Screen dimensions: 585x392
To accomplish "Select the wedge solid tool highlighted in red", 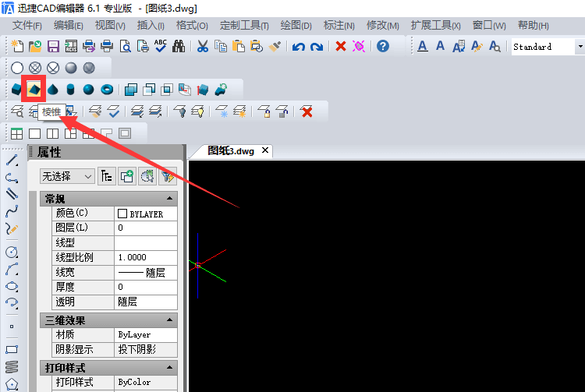I will 34,90.
